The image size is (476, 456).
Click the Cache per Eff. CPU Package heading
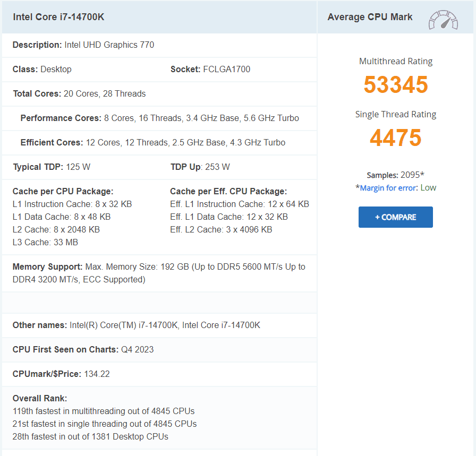[228, 192]
